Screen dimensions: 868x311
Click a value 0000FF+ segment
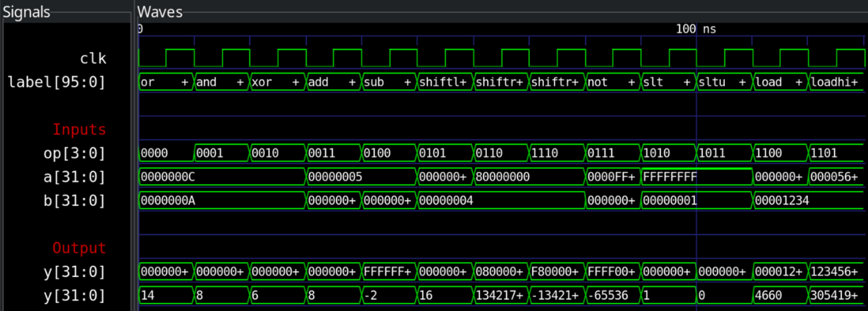pos(613,177)
